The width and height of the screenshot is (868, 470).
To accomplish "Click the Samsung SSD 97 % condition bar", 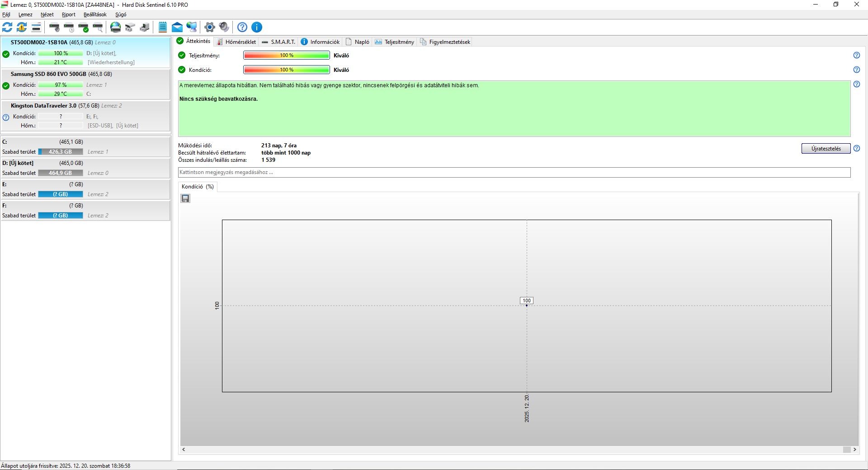I will click(61, 85).
